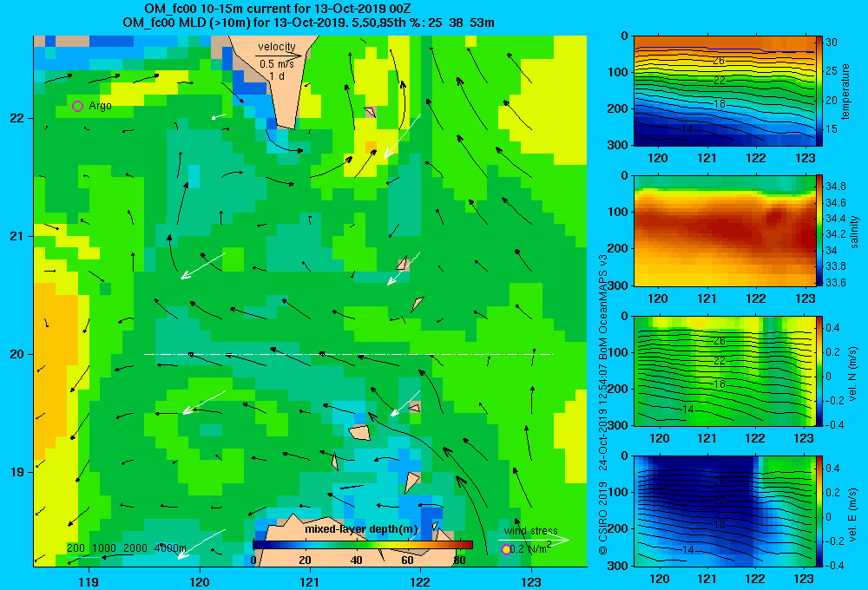Click the "0.5 m/s" velocity scale text
Viewport: 868px width, 590px height.
[x=277, y=64]
